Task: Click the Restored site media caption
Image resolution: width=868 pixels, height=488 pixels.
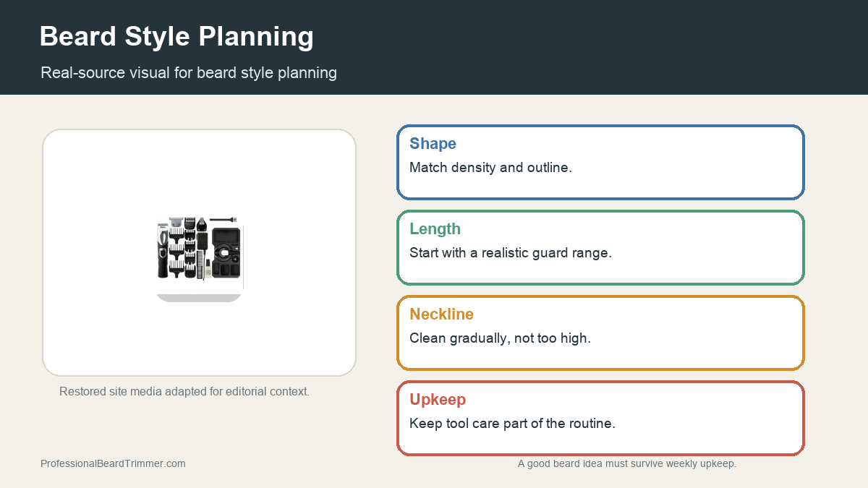Action: (184, 391)
